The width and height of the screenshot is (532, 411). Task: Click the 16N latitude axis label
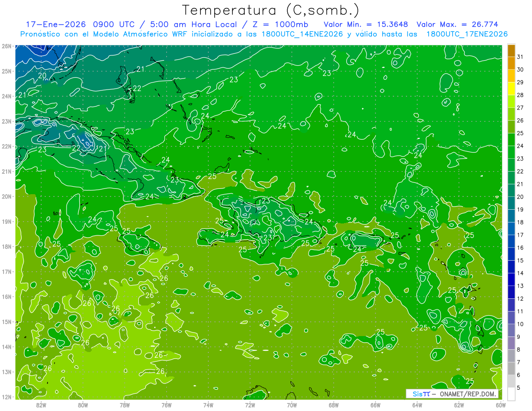click(6, 297)
